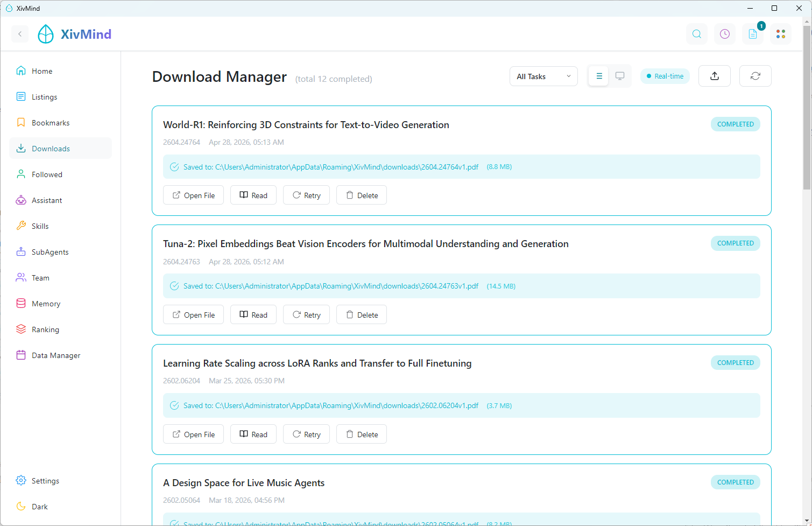Image resolution: width=812 pixels, height=526 pixels.
Task: Open Listings in the sidebar
Action: click(x=60, y=97)
